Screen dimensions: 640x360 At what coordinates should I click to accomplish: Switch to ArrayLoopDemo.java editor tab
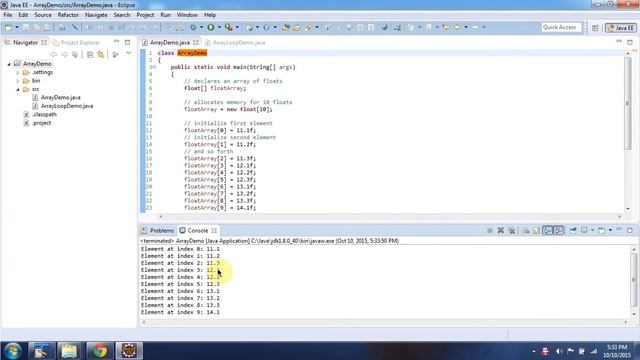[x=236, y=42]
